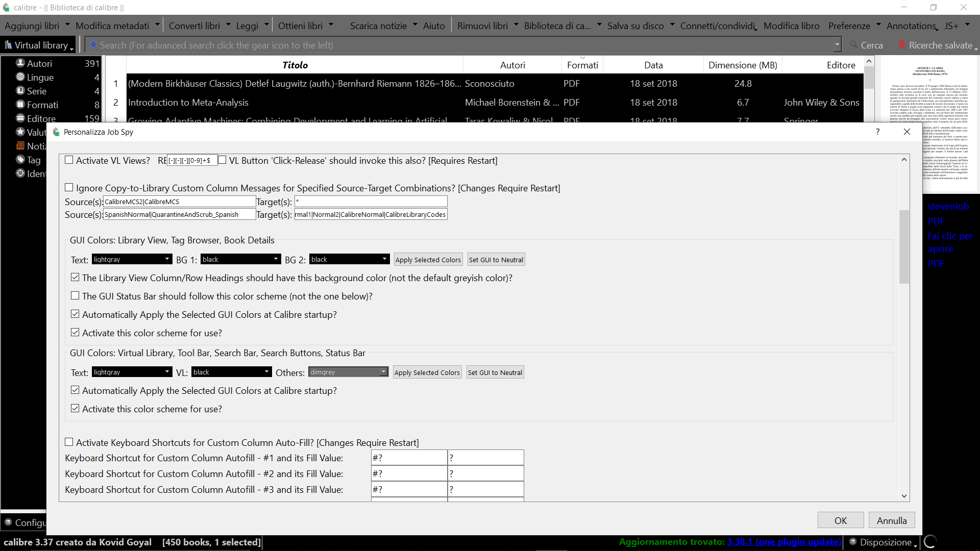Open the Converti libri menu
The width and height of the screenshot is (980, 551).
coord(194,26)
